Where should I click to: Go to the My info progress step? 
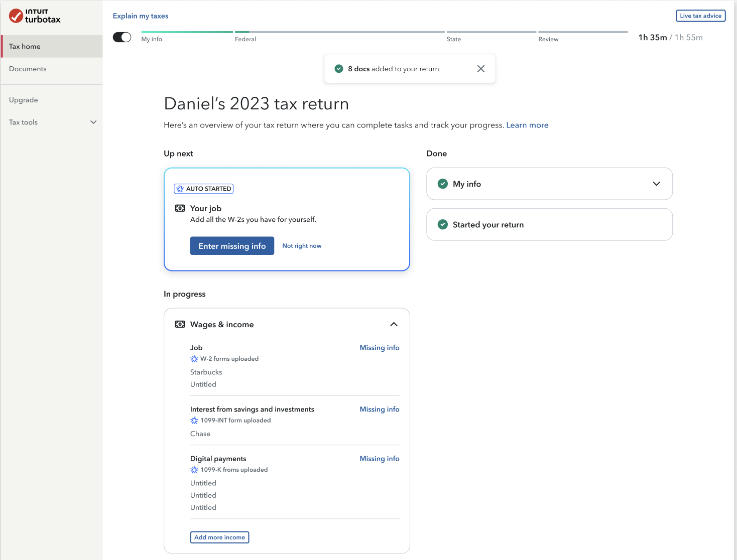[152, 39]
